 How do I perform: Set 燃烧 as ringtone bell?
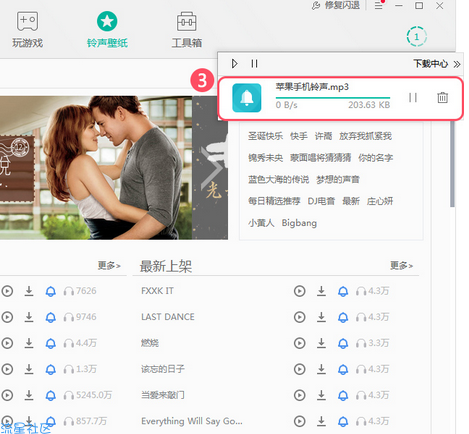[x=343, y=343]
